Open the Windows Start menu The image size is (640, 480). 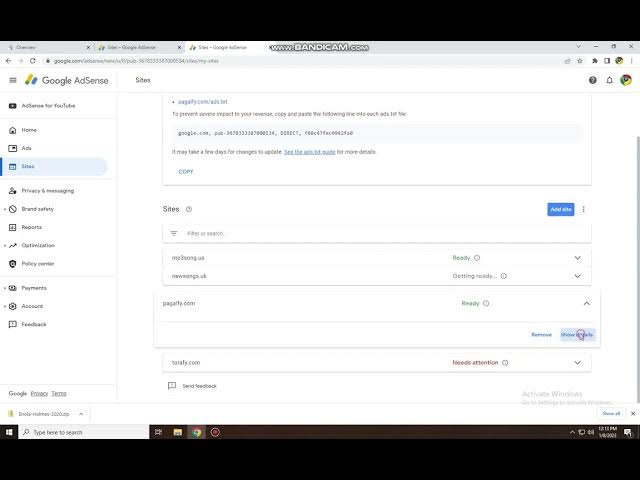pyautogui.click(x=9, y=432)
